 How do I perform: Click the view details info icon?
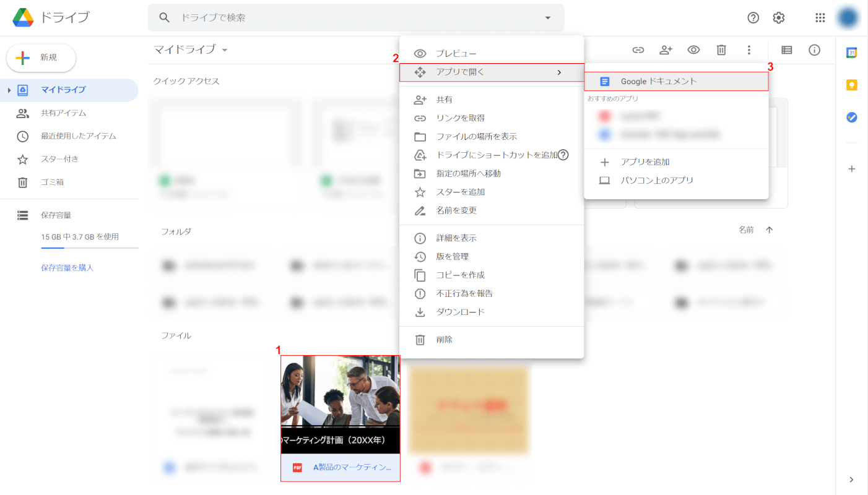(814, 50)
